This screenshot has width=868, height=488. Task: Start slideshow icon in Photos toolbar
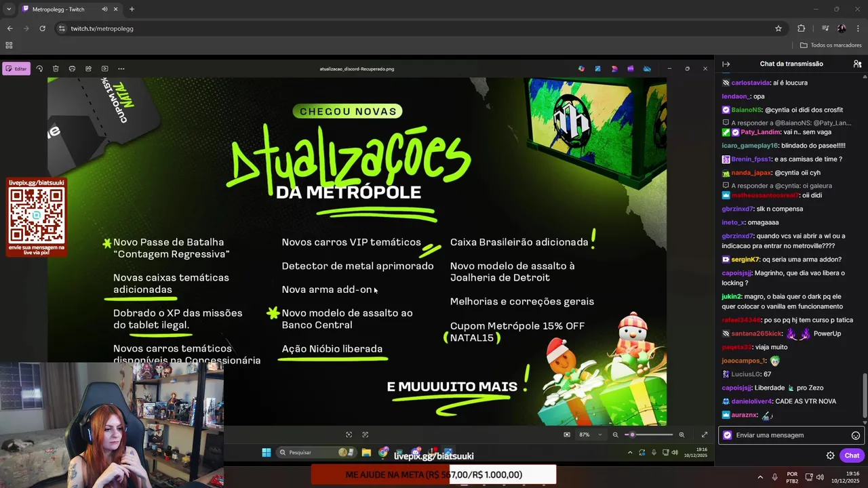pyautogui.click(x=104, y=68)
